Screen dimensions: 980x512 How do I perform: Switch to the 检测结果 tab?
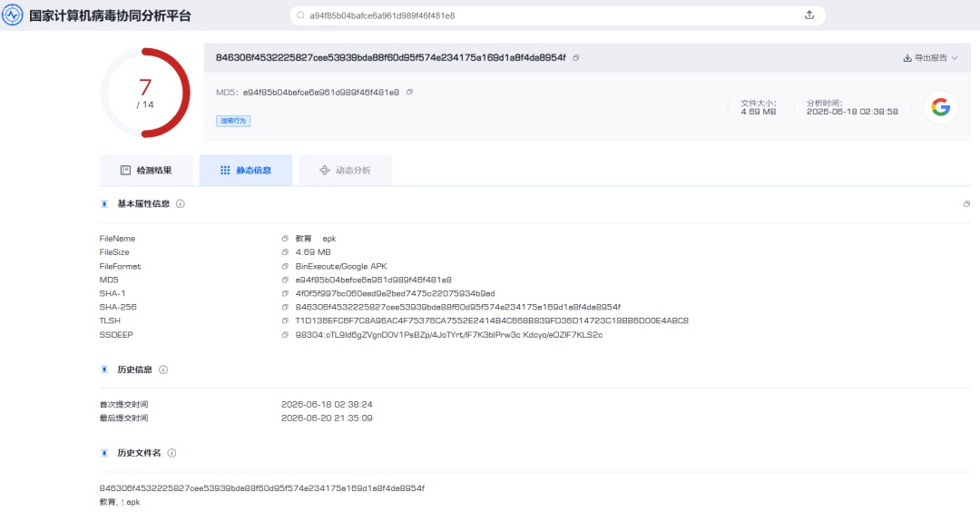tap(146, 170)
